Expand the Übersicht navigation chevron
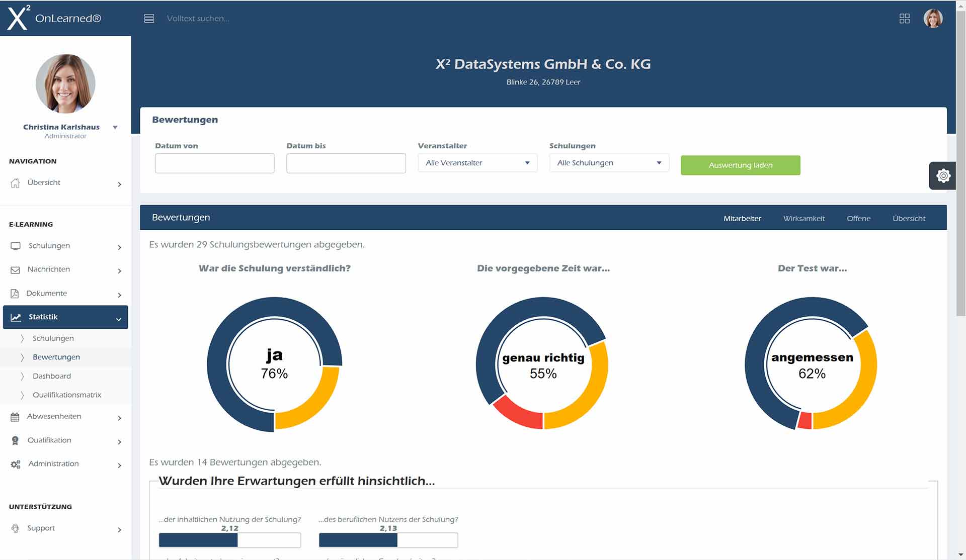This screenshot has height=560, width=966. point(119,184)
